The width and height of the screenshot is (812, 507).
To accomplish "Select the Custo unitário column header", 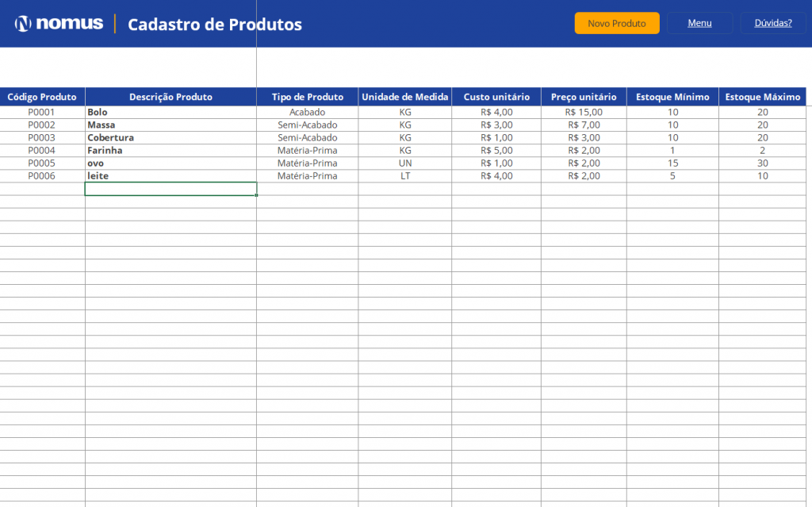I will click(x=496, y=97).
